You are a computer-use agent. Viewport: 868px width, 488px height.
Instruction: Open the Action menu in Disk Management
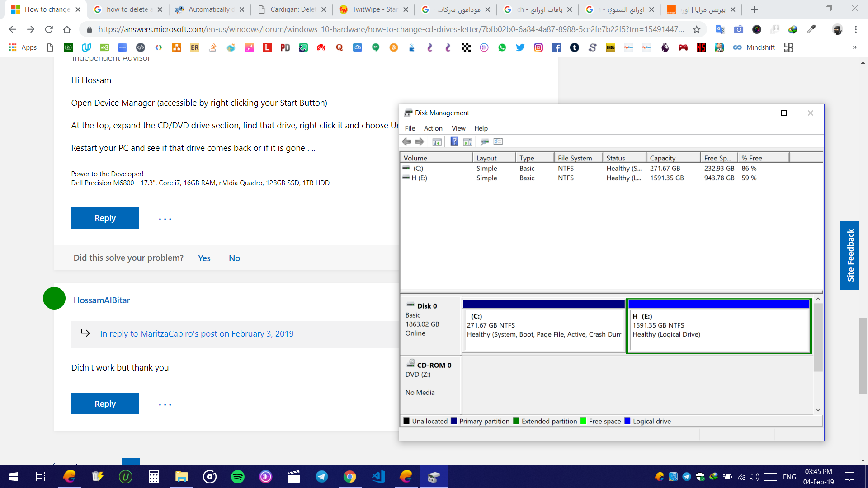pyautogui.click(x=433, y=128)
